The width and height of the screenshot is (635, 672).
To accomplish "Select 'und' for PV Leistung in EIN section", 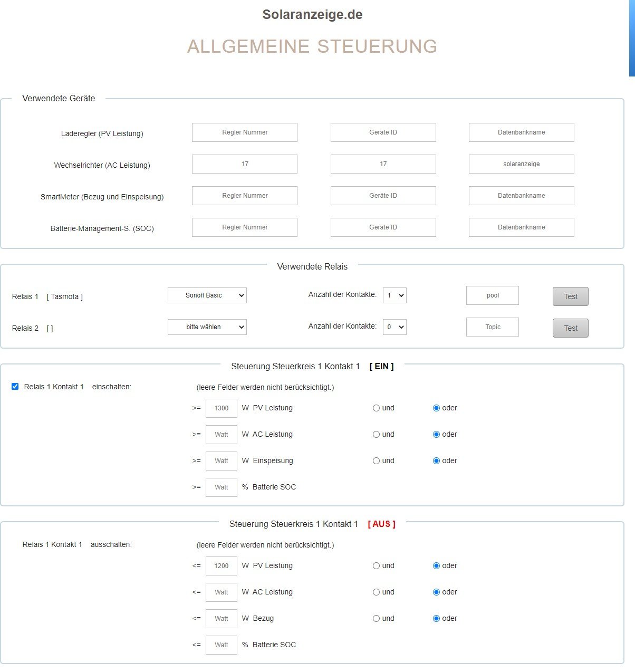I will point(376,408).
